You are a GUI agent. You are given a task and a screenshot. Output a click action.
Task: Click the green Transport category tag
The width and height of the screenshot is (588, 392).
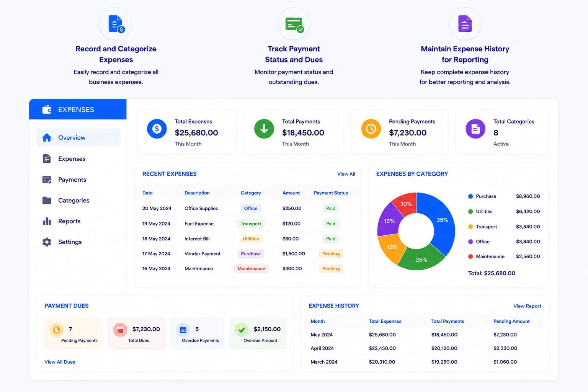coord(251,224)
